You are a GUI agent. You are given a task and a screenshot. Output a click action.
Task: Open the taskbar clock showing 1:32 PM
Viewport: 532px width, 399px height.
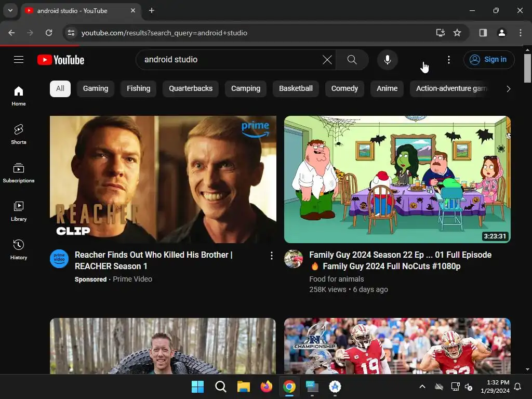[495, 387]
